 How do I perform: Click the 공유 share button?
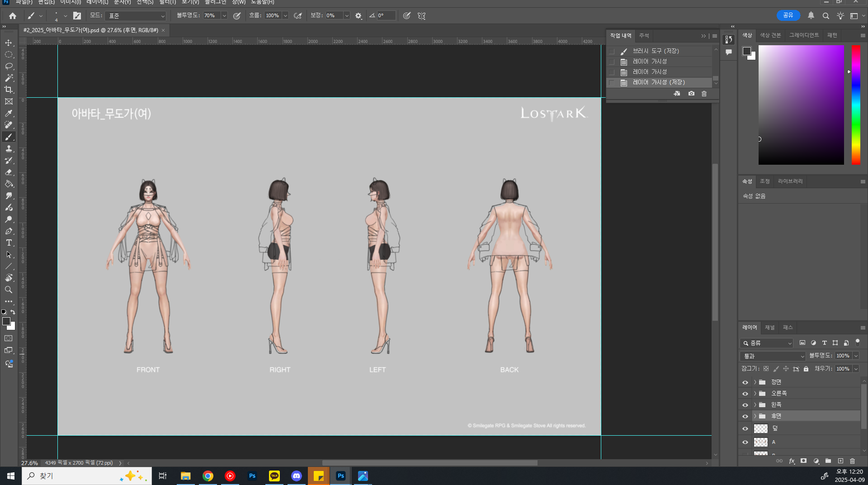pyautogui.click(x=788, y=15)
